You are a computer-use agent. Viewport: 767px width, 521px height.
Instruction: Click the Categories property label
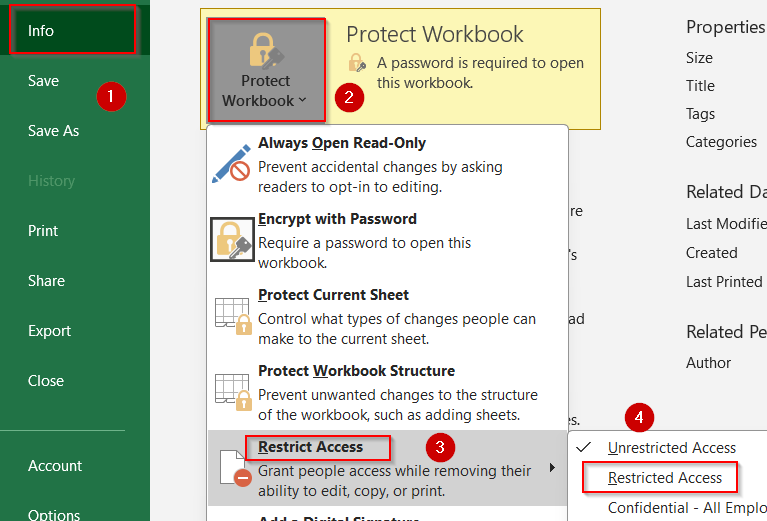point(721,142)
